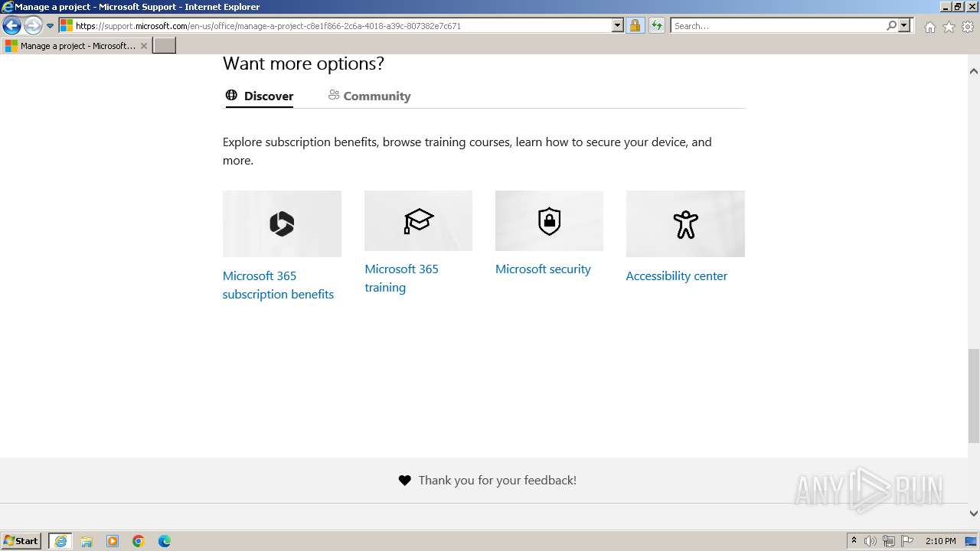This screenshot has height=551, width=980.
Task: Launch Microsoft Edge from the taskbar
Action: click(165, 541)
